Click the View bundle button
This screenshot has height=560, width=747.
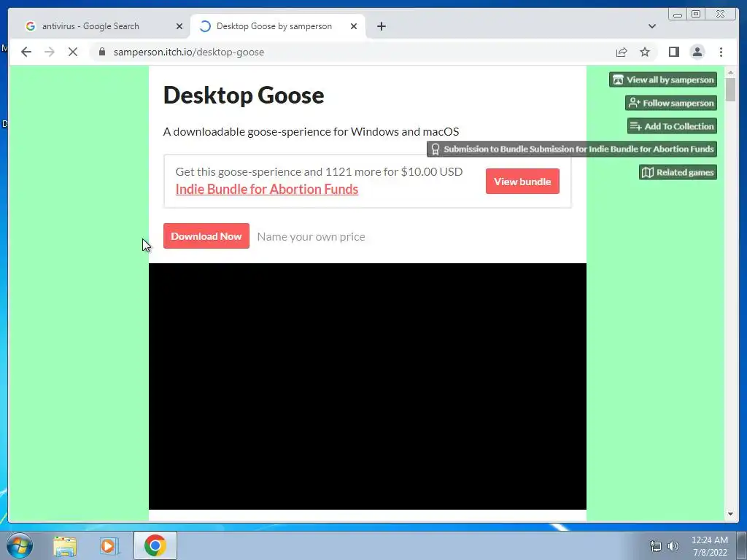(522, 182)
